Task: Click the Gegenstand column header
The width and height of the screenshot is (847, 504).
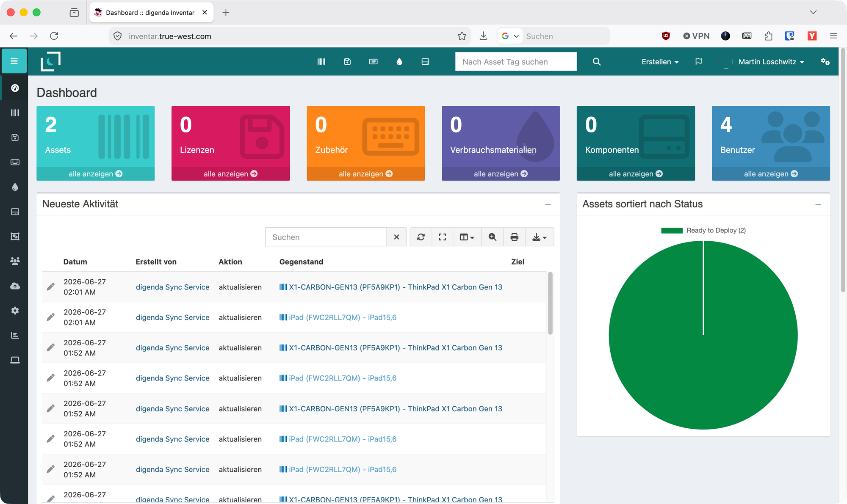Action: pyautogui.click(x=301, y=262)
